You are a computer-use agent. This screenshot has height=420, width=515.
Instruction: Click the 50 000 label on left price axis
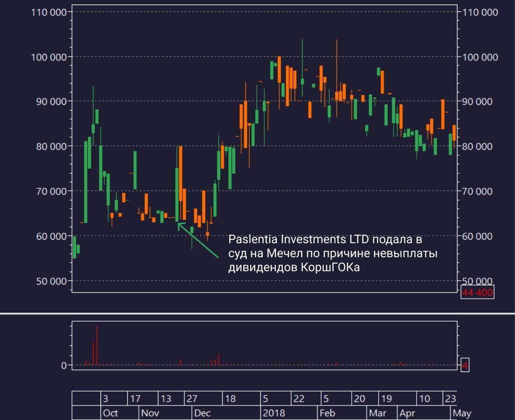pyautogui.click(x=51, y=281)
